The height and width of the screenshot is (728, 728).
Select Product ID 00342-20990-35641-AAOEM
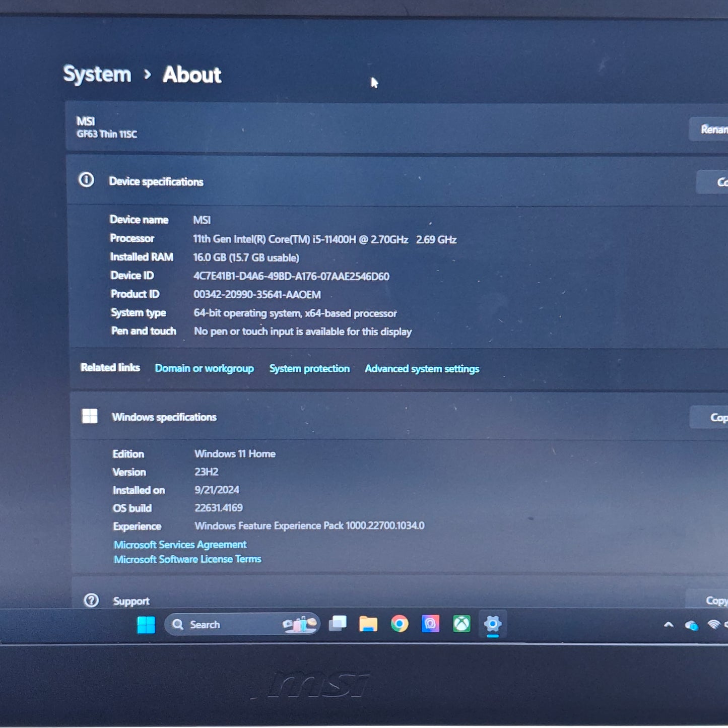click(x=257, y=294)
